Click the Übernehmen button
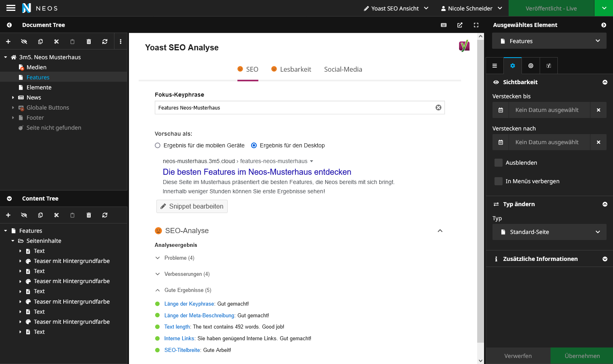Image resolution: width=613 pixels, height=364 pixels. click(x=582, y=356)
